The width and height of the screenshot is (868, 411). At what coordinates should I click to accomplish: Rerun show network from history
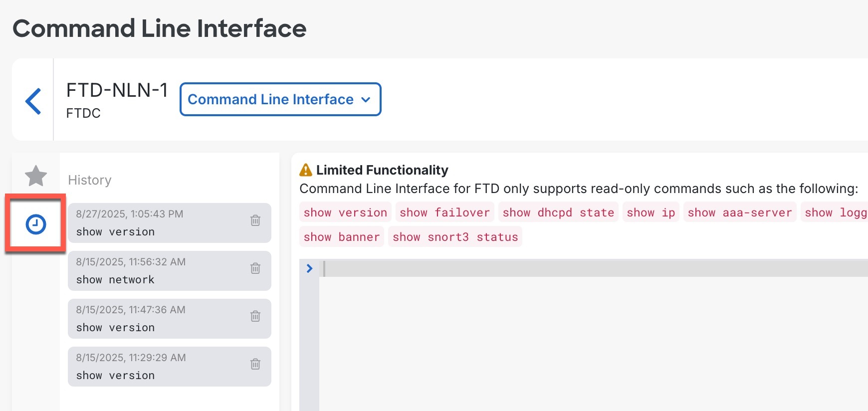coord(160,271)
